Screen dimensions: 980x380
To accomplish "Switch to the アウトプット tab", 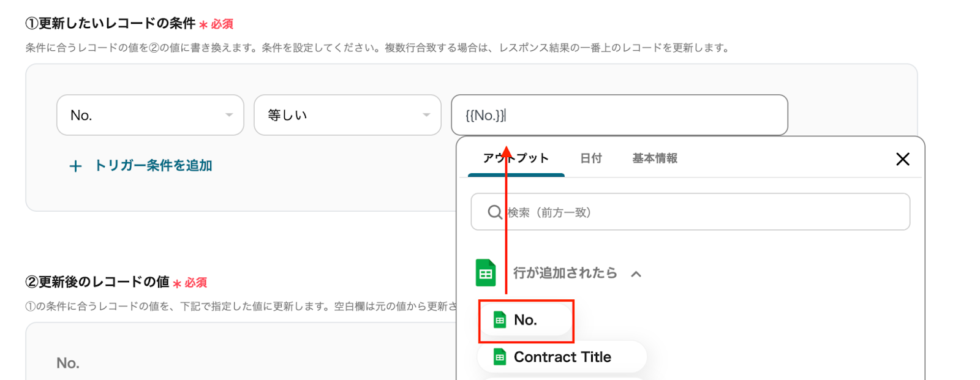I will point(516,158).
